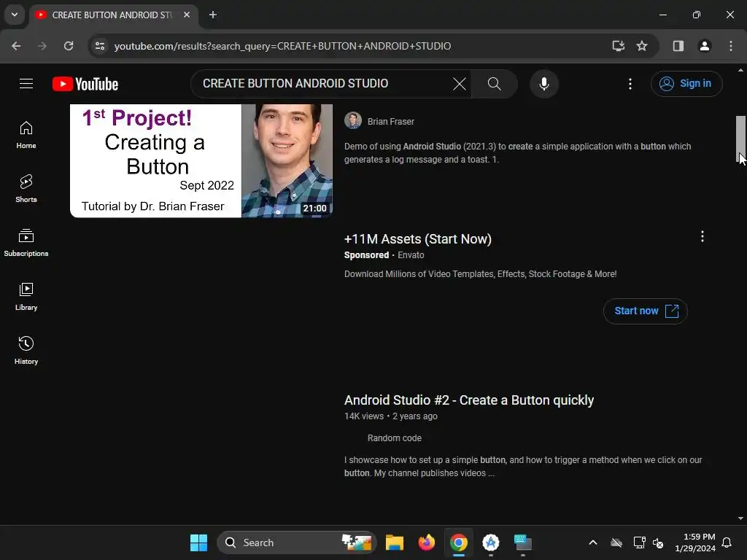This screenshot has width=747, height=560.
Task: Start voice search with microphone
Action: (x=543, y=84)
